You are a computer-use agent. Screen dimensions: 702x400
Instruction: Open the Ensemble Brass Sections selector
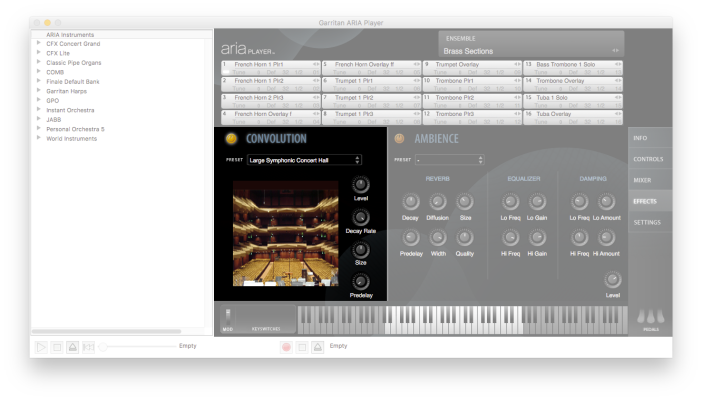pyautogui.click(x=531, y=51)
